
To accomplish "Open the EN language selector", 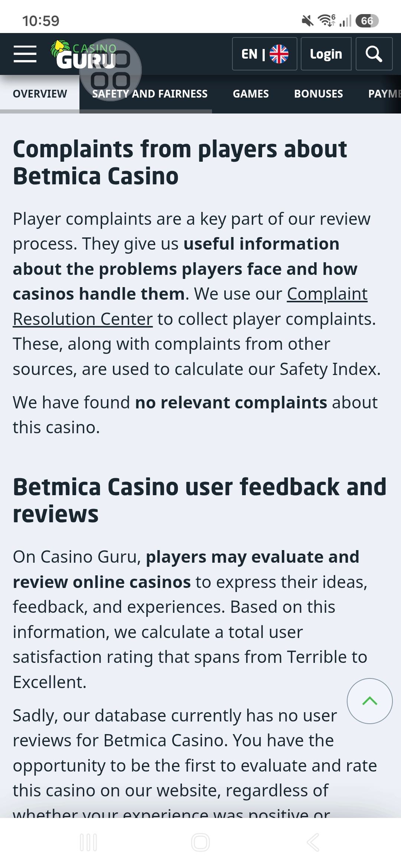I will [x=264, y=54].
